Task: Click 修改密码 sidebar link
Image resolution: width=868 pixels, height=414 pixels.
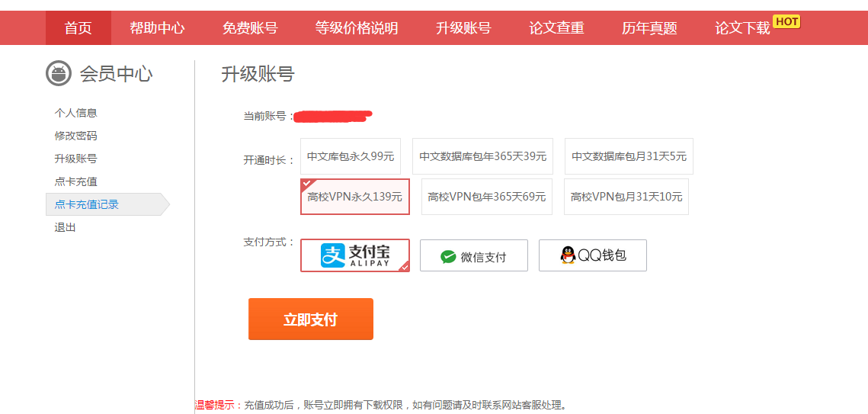Action: tap(75, 136)
